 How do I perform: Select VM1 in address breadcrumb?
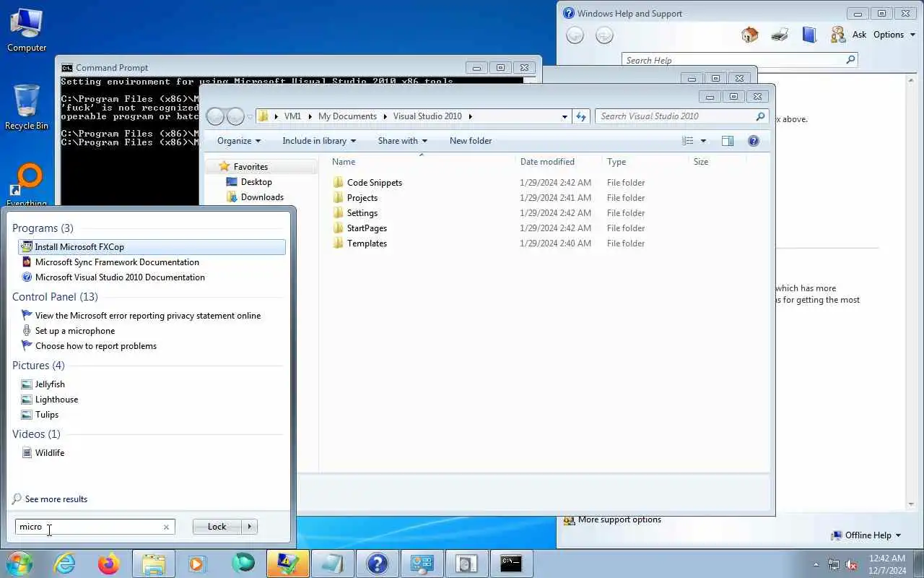coord(292,116)
